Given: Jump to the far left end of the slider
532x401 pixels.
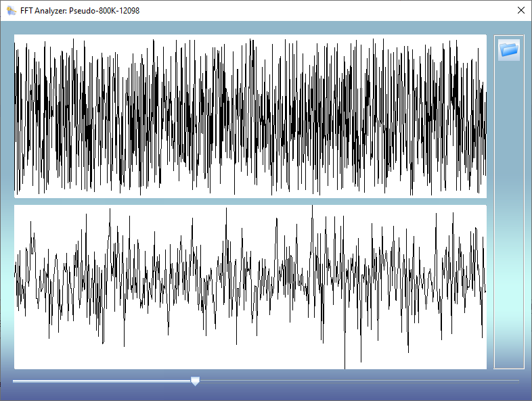Looking at the screenshot, I should pos(14,381).
